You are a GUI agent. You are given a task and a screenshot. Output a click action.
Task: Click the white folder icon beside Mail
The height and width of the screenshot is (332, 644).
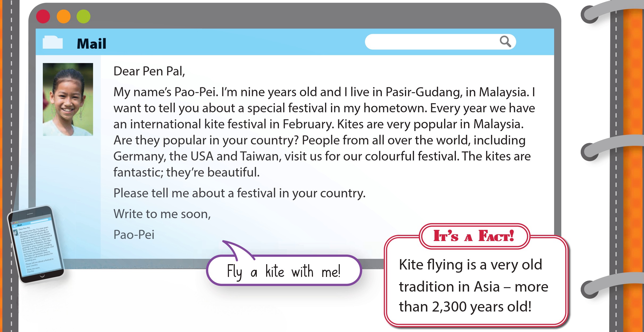53,42
